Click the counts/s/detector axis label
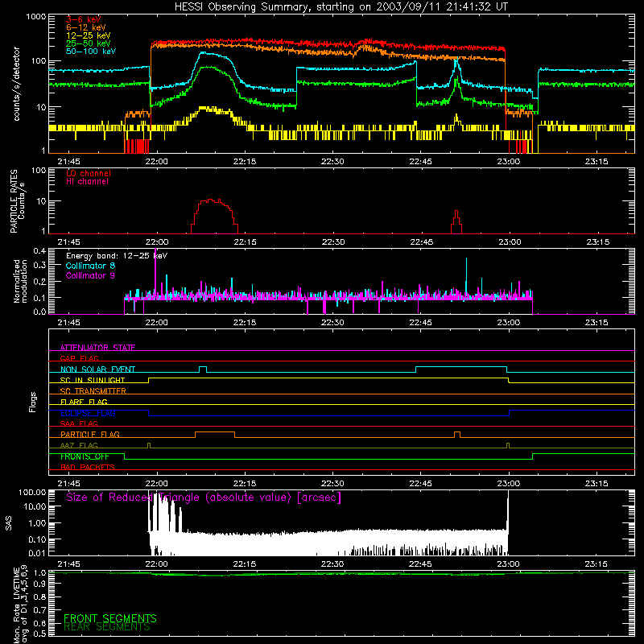The height and width of the screenshot is (644, 644). [16, 84]
